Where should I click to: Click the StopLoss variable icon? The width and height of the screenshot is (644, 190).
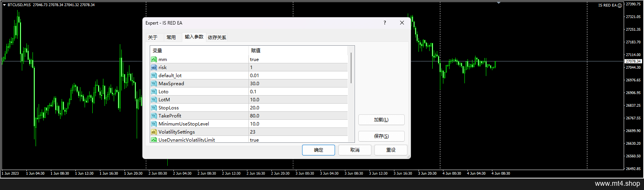[154, 108]
